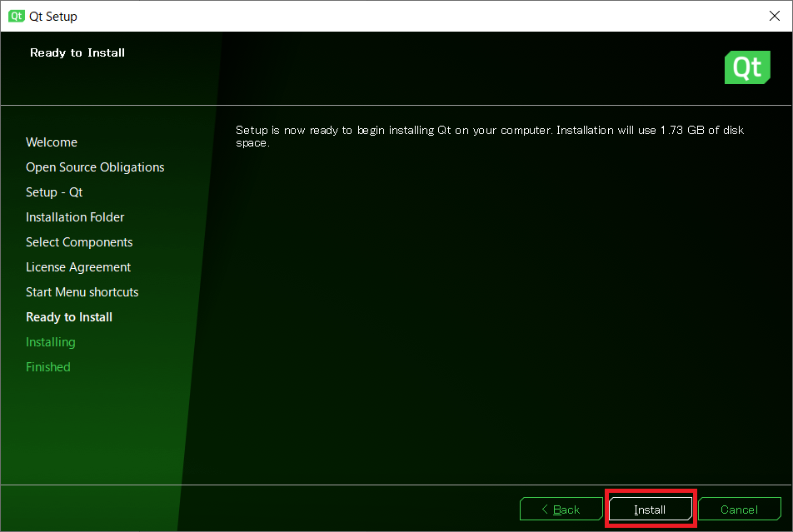The width and height of the screenshot is (793, 532).
Task: Click the disk space usage message text
Action: [490, 136]
